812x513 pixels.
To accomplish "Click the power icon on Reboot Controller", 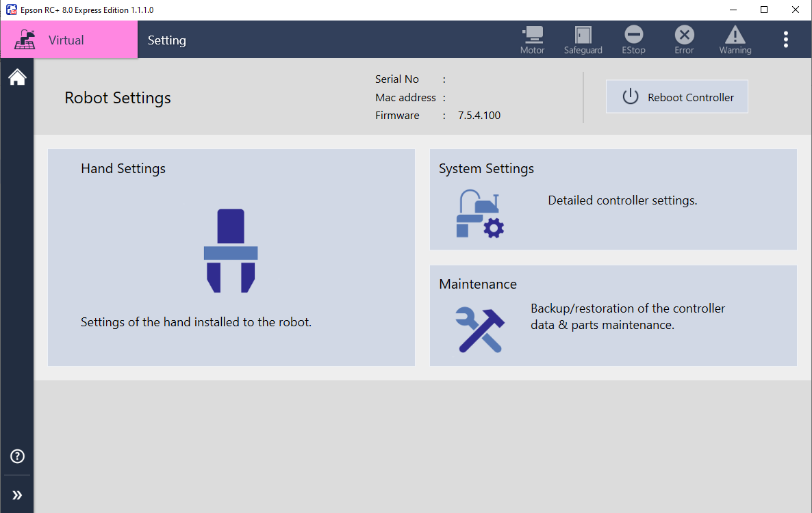I will click(x=631, y=96).
